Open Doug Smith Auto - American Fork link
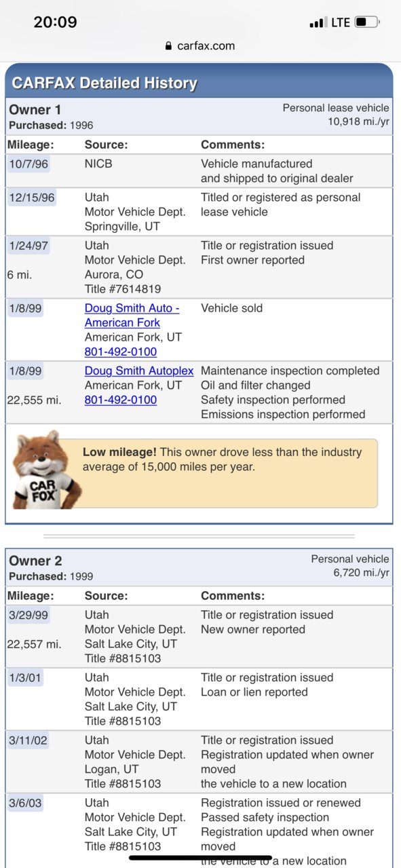 click(132, 315)
